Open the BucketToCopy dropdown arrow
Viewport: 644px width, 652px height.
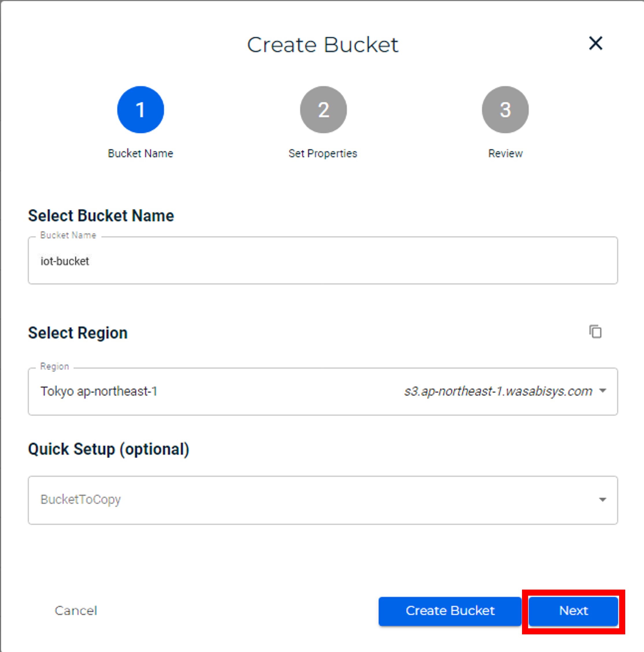click(x=602, y=500)
